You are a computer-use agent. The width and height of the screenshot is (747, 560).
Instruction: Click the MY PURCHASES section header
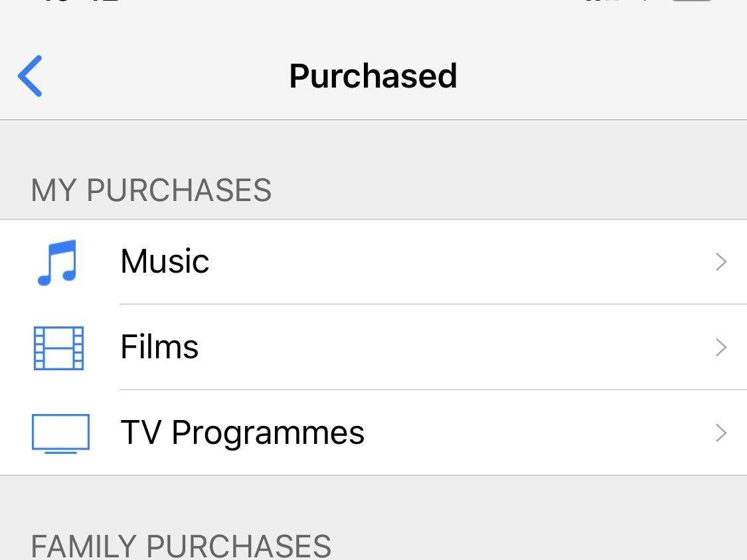point(151,190)
